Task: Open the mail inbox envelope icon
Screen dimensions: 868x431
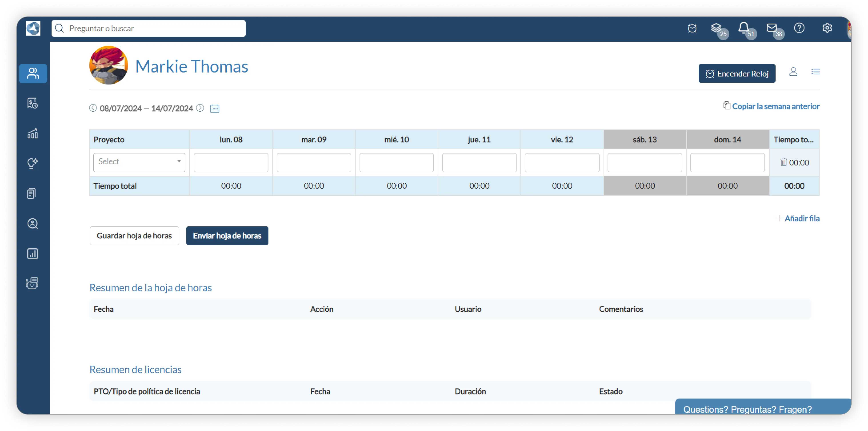Action: coord(772,28)
